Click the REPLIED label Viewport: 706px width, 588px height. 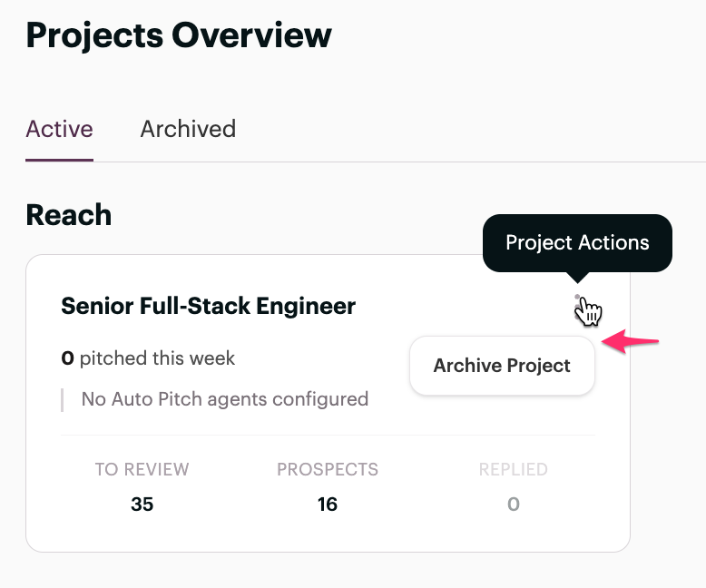click(514, 469)
